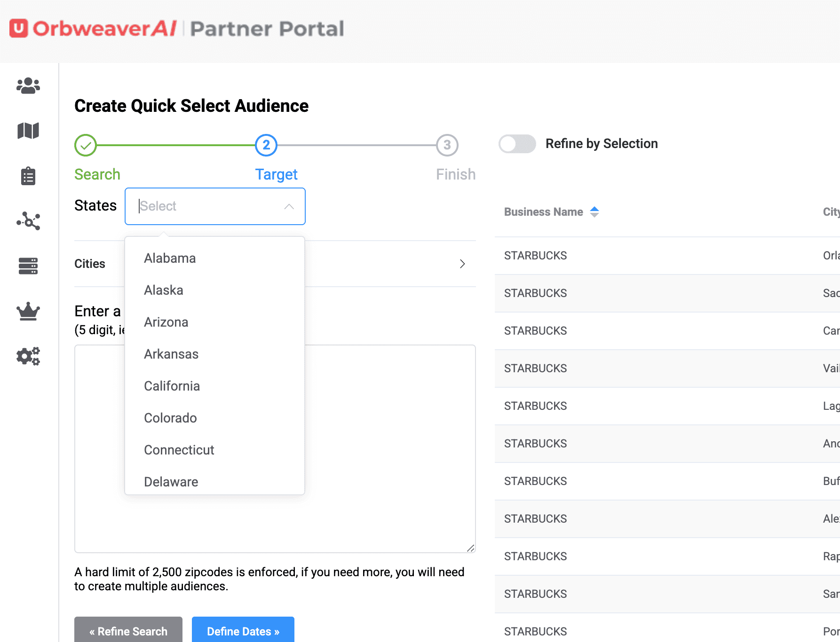Choose Arizona from states list
Viewport: 840px width, 642px height.
tap(215, 322)
